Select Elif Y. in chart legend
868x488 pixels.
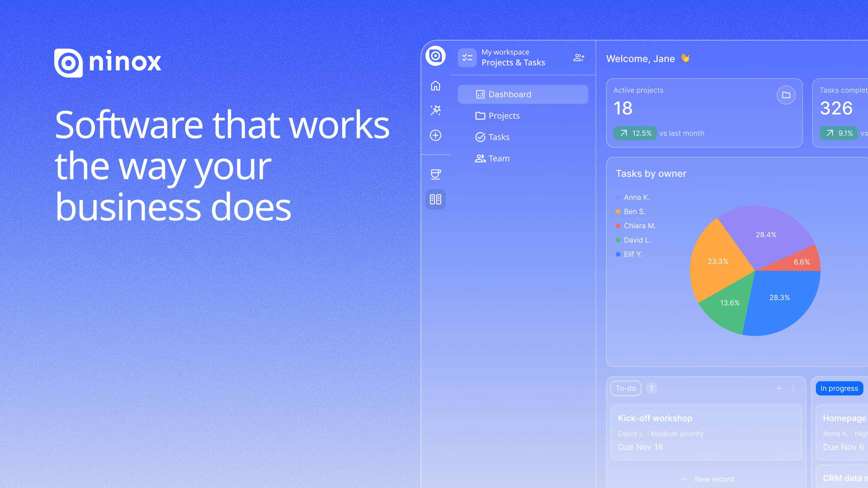click(629, 254)
